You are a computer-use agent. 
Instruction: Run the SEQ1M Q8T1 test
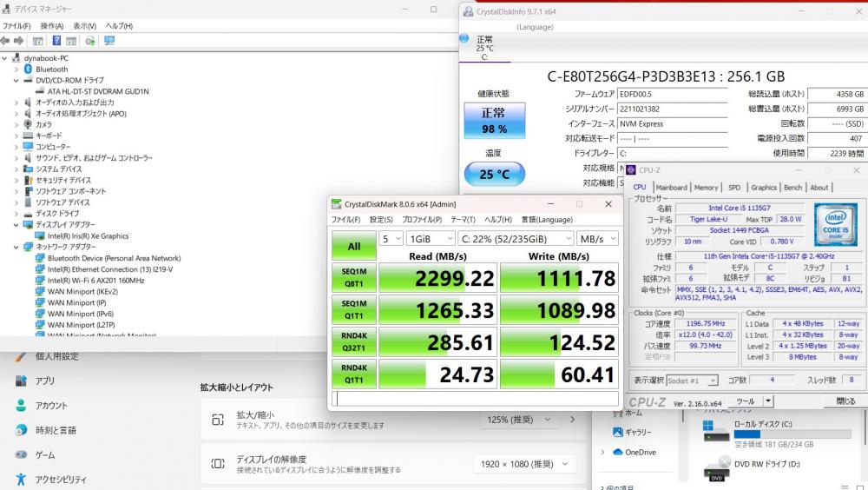[x=354, y=278]
